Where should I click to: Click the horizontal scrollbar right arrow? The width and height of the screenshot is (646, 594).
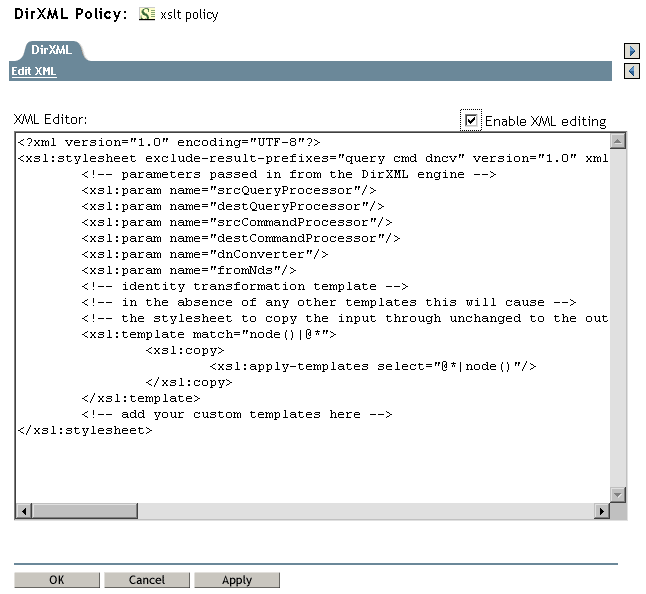point(602,511)
